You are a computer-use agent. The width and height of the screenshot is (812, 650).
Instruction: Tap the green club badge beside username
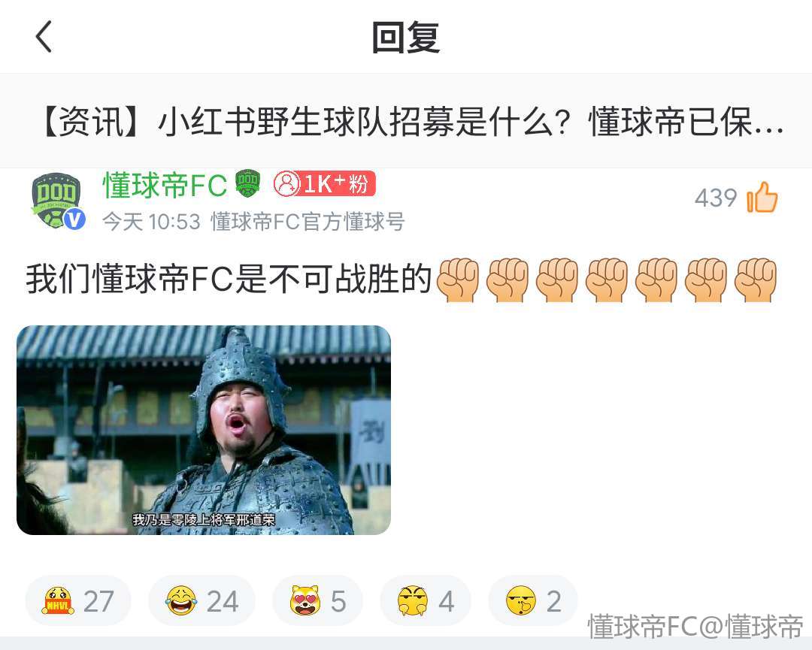tap(247, 183)
